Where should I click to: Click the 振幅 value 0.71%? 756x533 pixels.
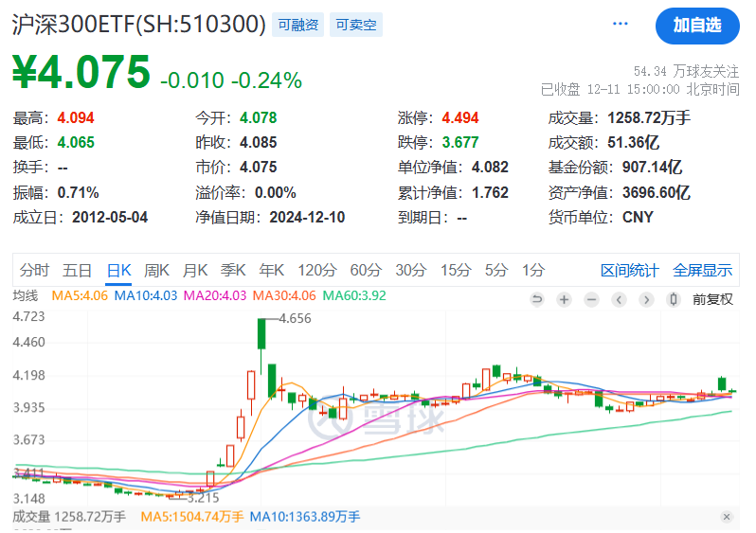pyautogui.click(x=78, y=193)
